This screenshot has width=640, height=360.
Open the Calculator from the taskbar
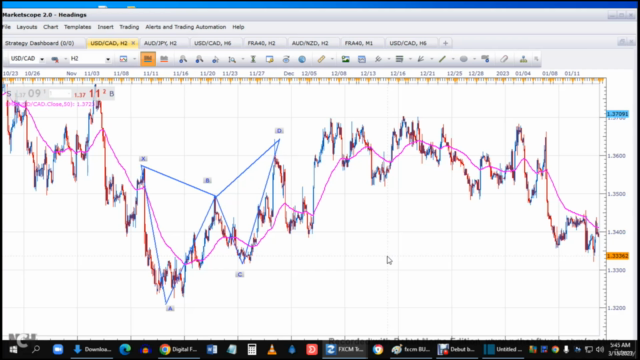point(252,349)
